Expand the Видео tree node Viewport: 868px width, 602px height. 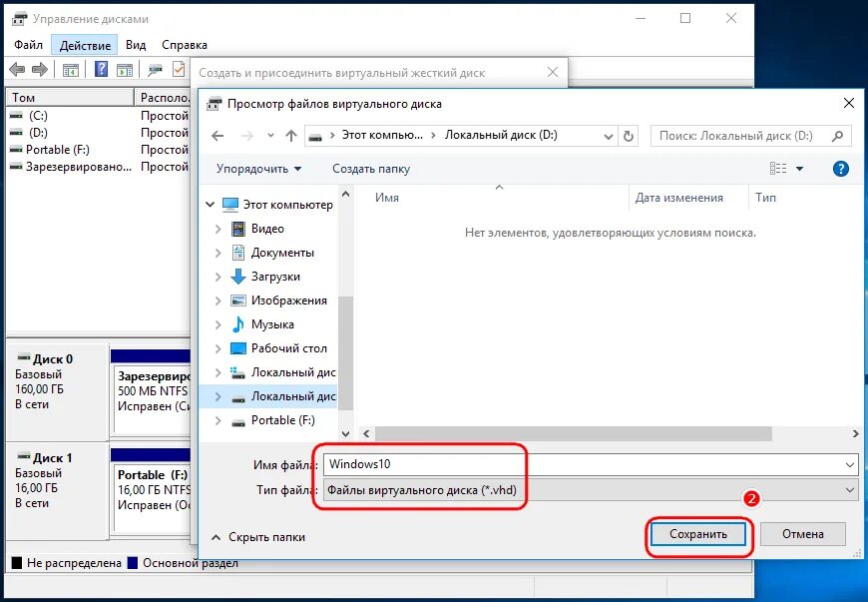pos(217,229)
